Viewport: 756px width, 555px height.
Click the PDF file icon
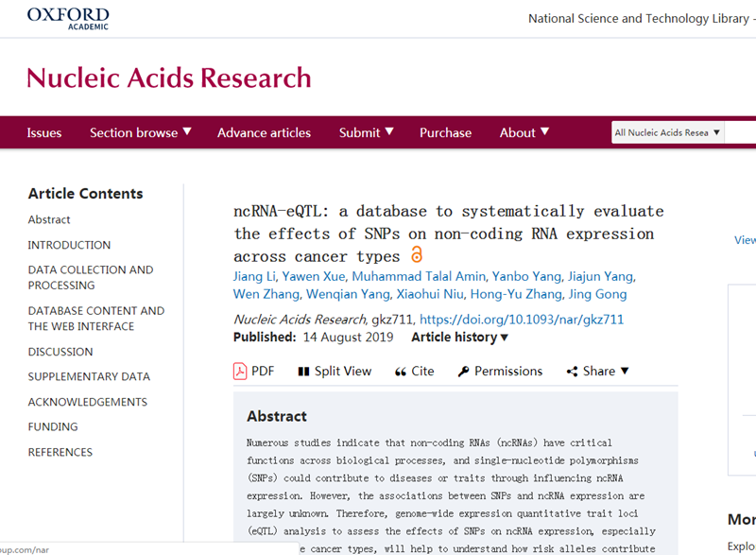[240, 371]
